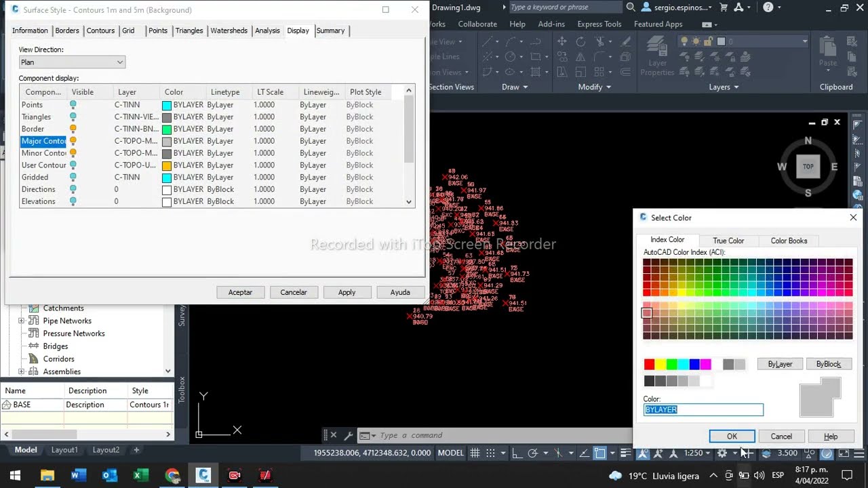Open the Help question mark icon
Image resolution: width=868 pixels, height=488 pixels.
click(x=768, y=7)
